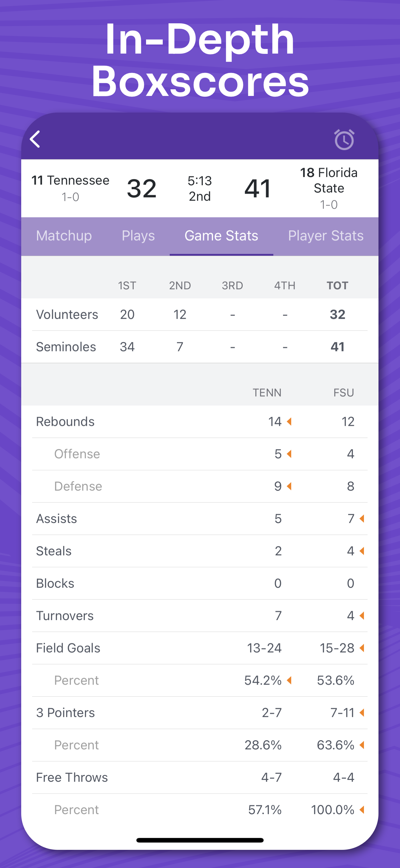400x868 pixels.
Task: Tap the orange arrow beside FSU assists
Action: click(362, 518)
